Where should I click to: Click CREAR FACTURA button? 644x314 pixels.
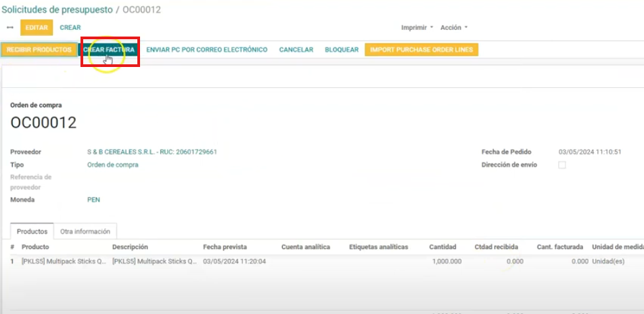point(109,49)
